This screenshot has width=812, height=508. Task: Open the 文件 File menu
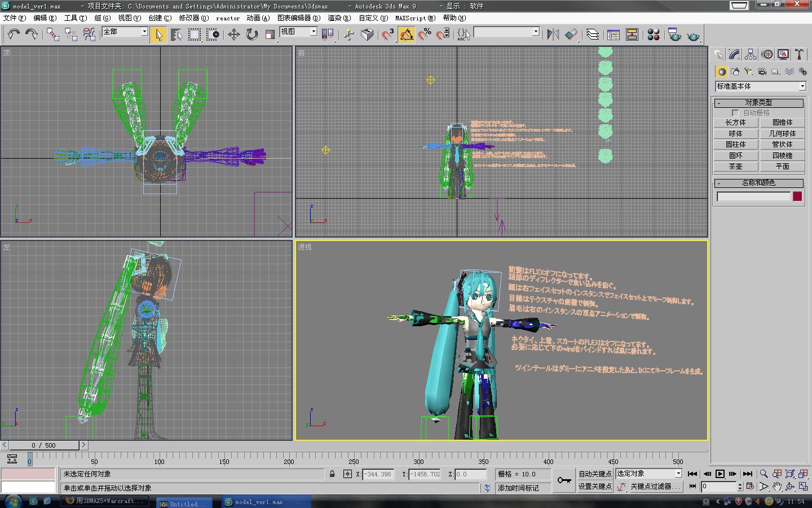pos(15,18)
